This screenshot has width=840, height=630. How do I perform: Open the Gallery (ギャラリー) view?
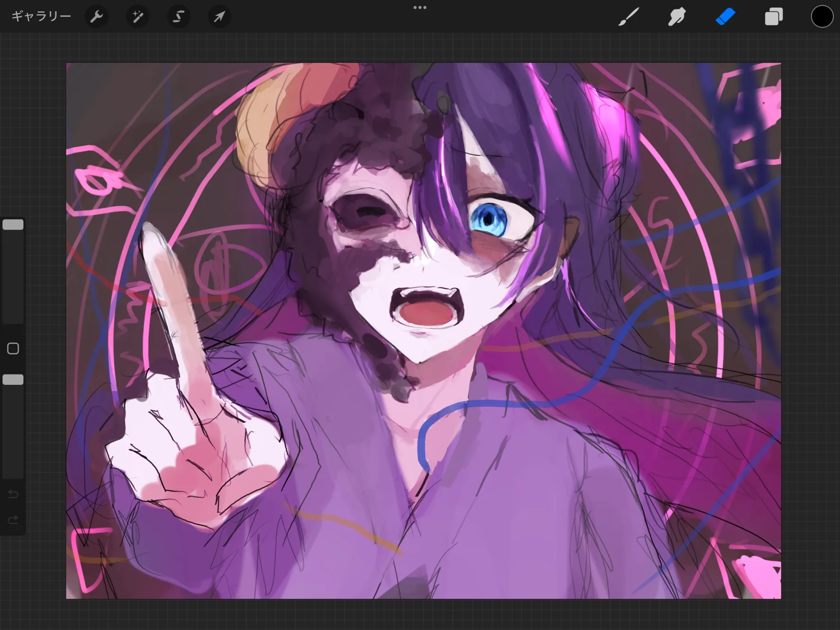pyautogui.click(x=41, y=17)
